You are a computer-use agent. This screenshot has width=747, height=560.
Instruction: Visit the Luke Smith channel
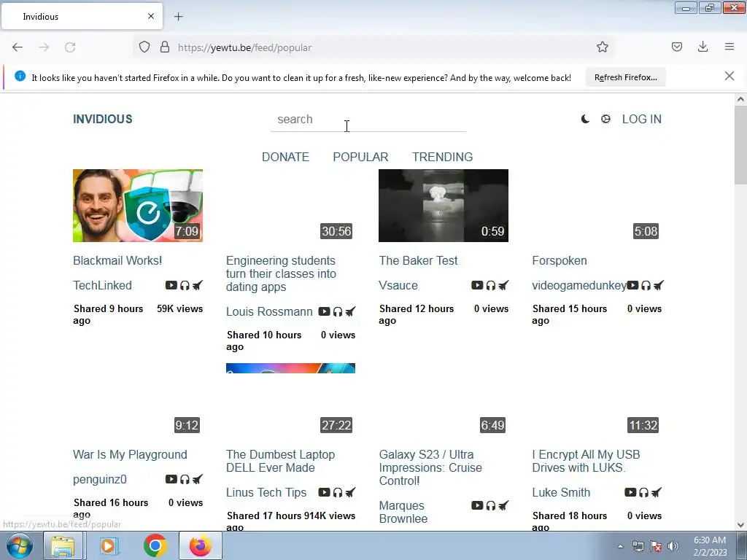(x=561, y=492)
